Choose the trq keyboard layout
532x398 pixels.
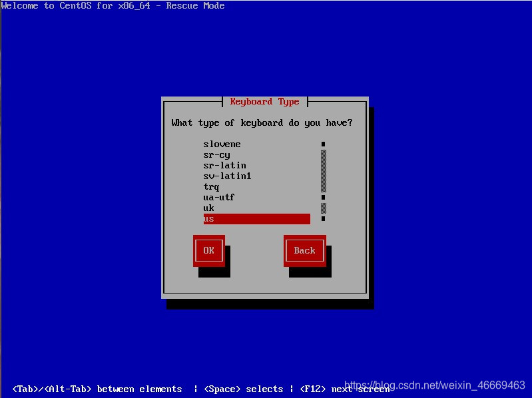(256, 187)
